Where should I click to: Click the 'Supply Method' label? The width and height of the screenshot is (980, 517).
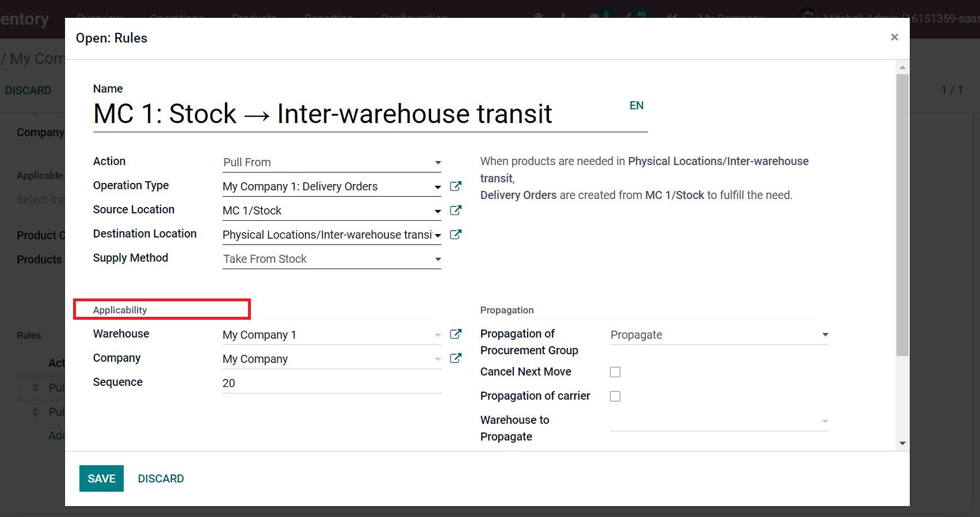pos(131,258)
